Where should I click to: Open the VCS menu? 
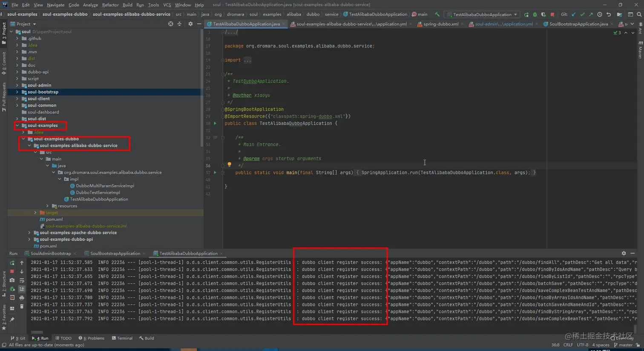tap(167, 5)
